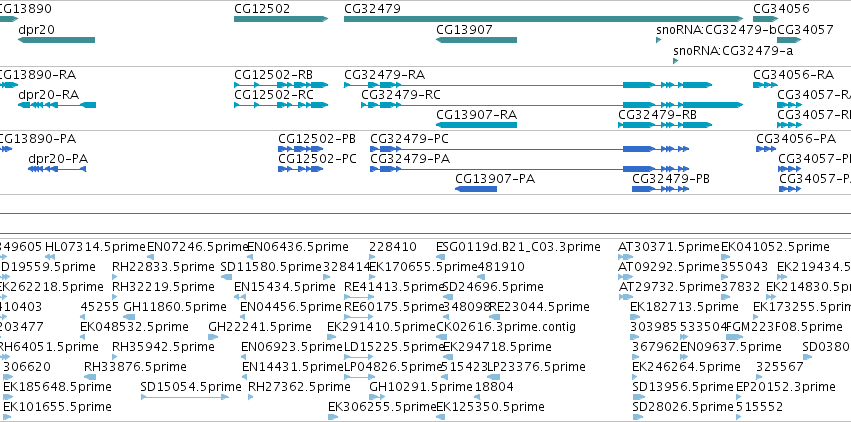Open EST GH22241.5prime
851x422 pixels.
point(259,327)
